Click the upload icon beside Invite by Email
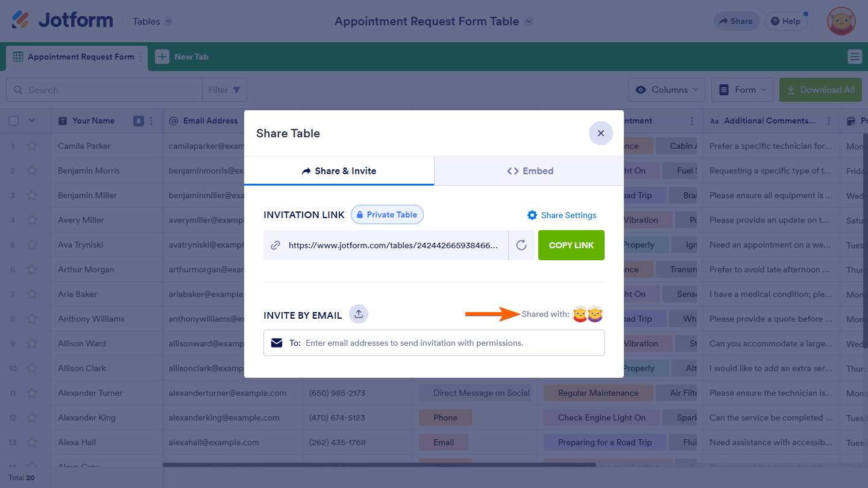This screenshot has height=488, width=868. 359,314
